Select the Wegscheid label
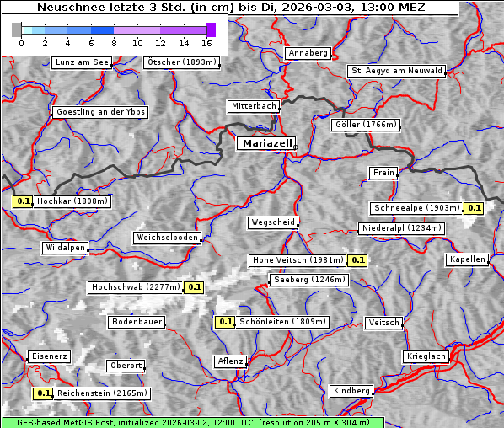504x428 pixels. (x=273, y=222)
